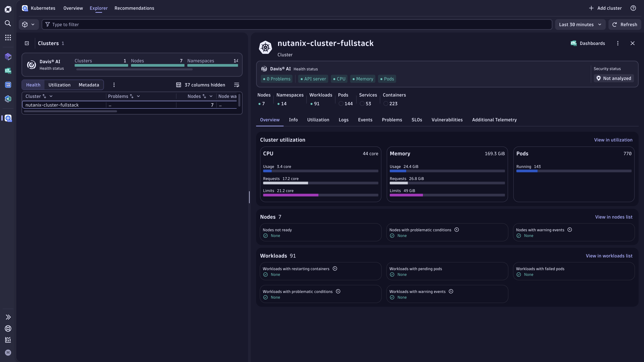Viewport: 644px width, 362px height.
Task: Follow the View in utilization link
Action: coord(613,140)
